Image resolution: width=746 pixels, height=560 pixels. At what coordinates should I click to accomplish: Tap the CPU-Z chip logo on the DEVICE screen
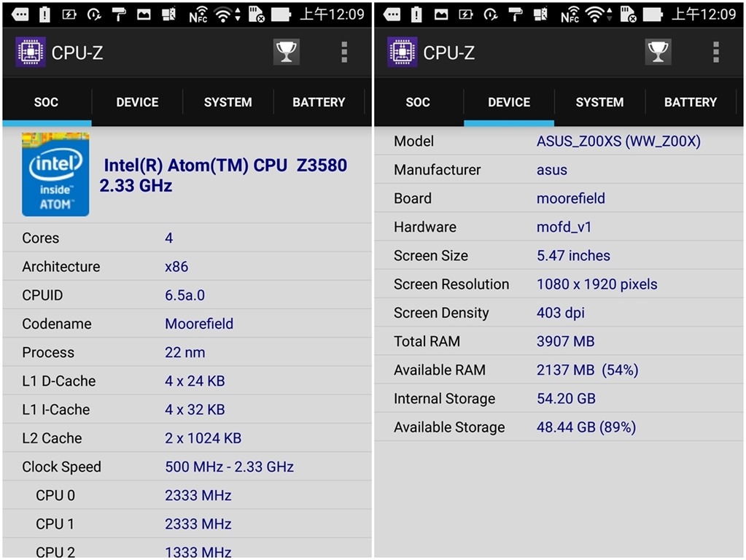point(403,52)
